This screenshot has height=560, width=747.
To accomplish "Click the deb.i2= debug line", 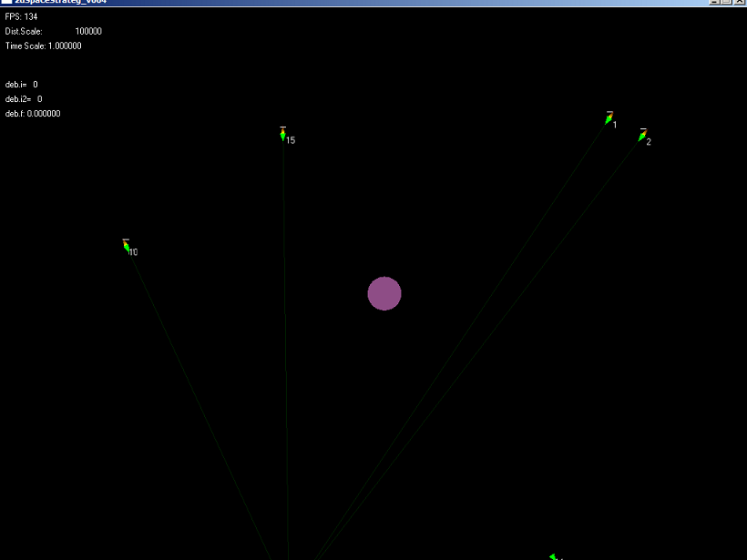I will tap(24, 98).
